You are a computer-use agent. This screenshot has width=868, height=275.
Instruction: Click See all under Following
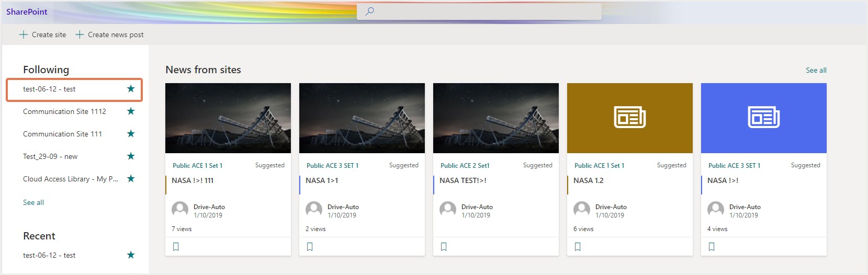coord(33,202)
